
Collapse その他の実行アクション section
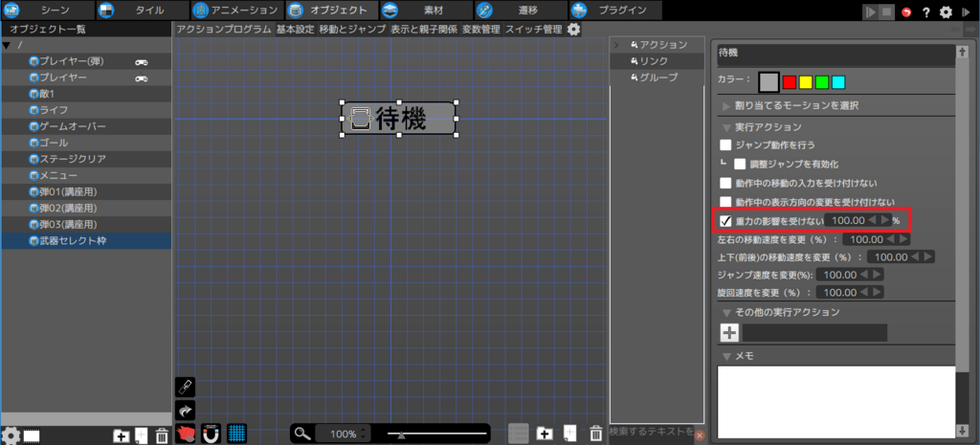(x=726, y=312)
